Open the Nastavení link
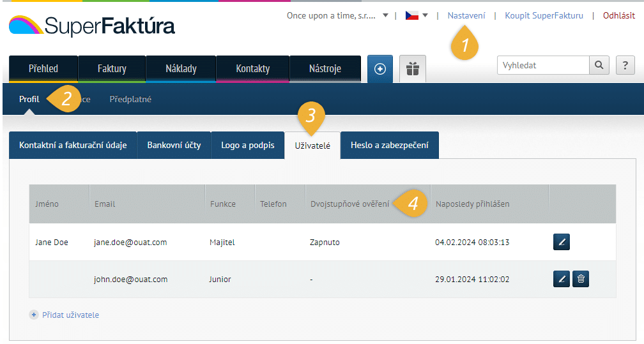Image resolution: width=644 pixels, height=344 pixels. pos(466,15)
